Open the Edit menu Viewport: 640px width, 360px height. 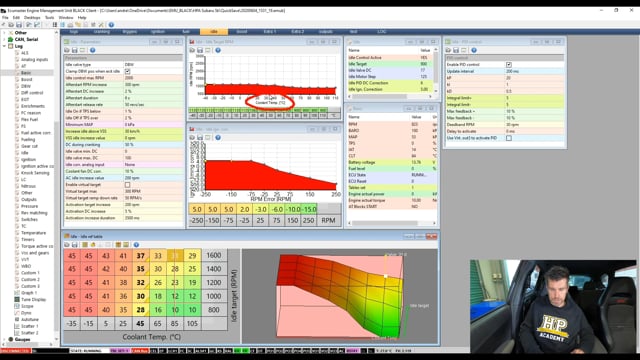16,18
